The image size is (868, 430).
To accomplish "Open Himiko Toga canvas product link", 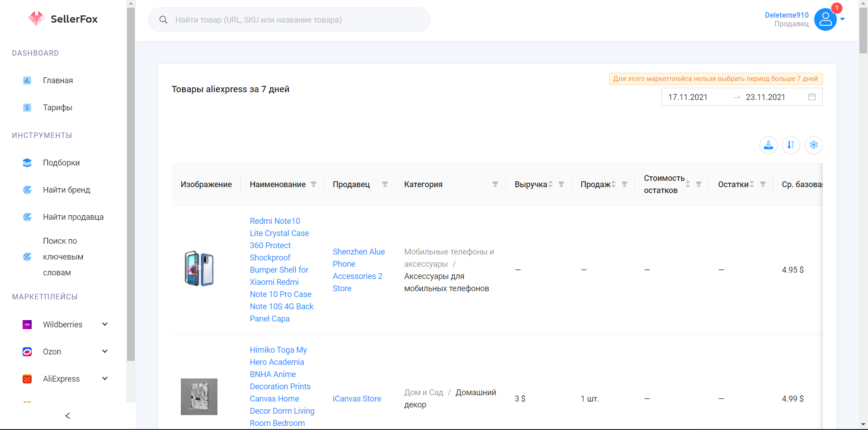I will pyautogui.click(x=282, y=387).
